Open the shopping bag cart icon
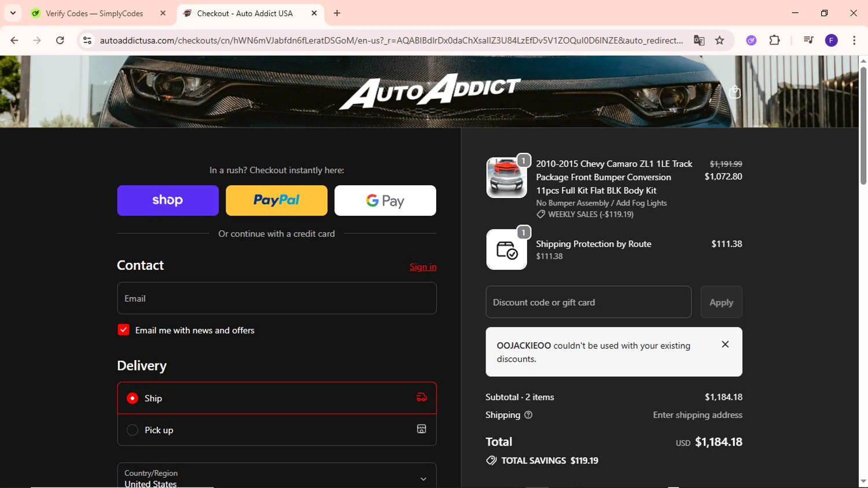The image size is (868, 488). [735, 92]
